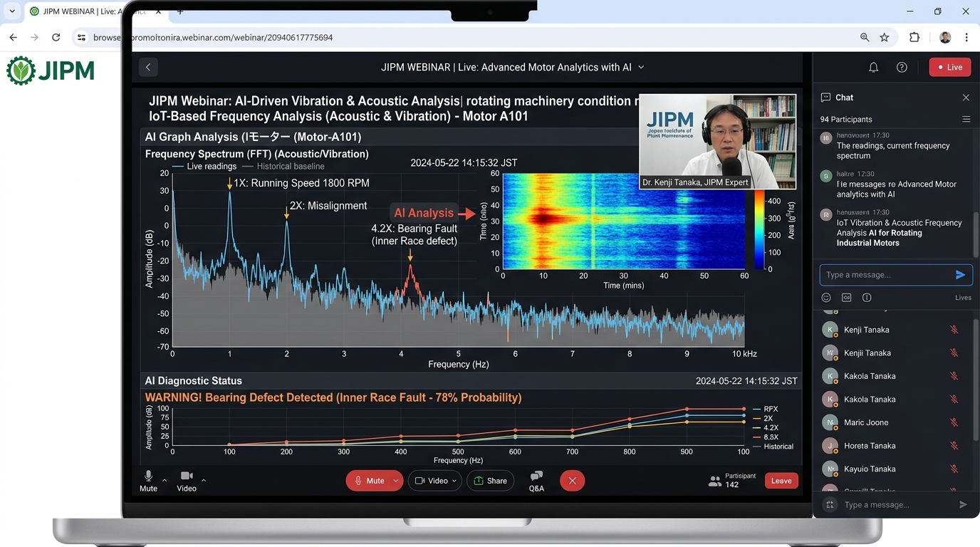The image size is (980, 547).
Task: Click the red Leave button
Action: coord(781,481)
